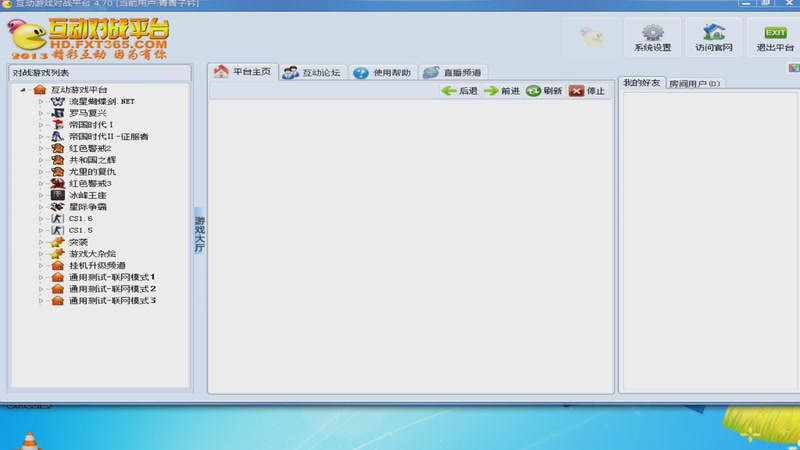
Task: Click the 通用测试-联网模式1 house icon
Action: click(x=58, y=277)
